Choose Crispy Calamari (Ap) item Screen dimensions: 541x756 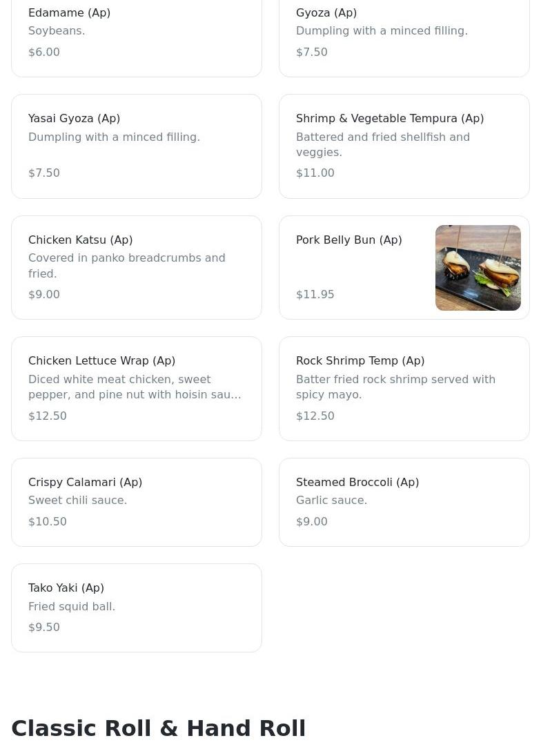pyautogui.click(x=137, y=502)
